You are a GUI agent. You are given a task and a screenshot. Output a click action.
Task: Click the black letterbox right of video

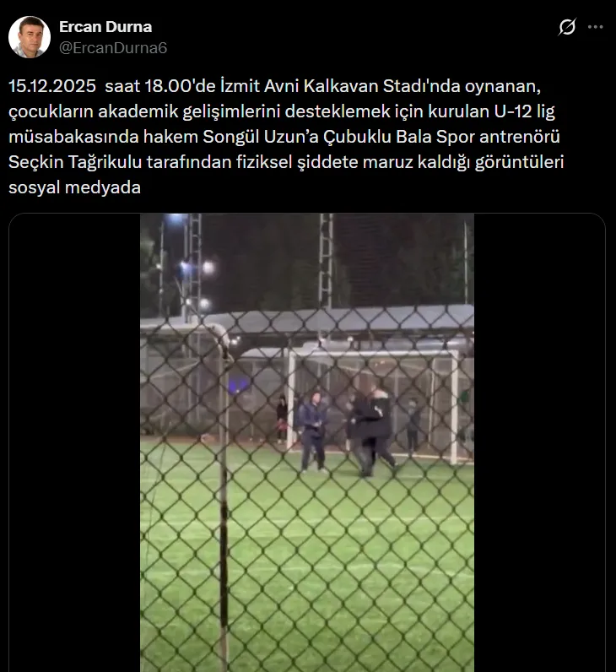539,442
